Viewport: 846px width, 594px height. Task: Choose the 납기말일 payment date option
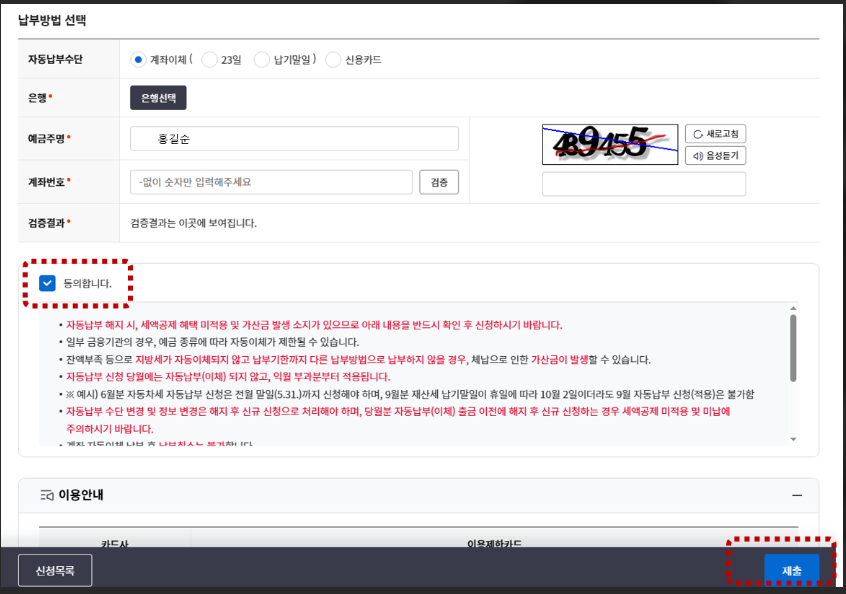tap(262, 60)
